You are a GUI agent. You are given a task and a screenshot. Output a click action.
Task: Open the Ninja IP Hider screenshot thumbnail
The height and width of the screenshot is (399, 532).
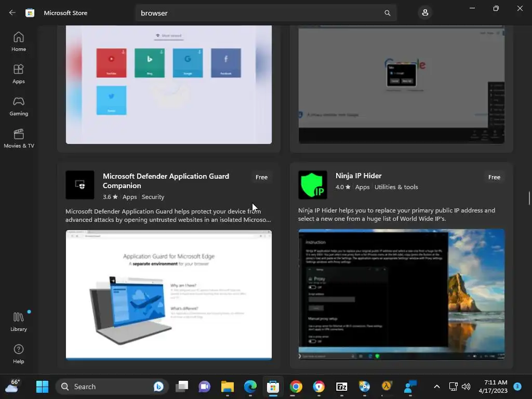(x=402, y=295)
